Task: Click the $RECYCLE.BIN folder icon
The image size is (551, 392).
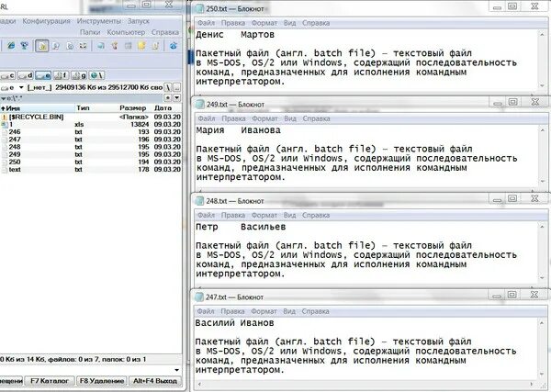Action: [x=5, y=117]
